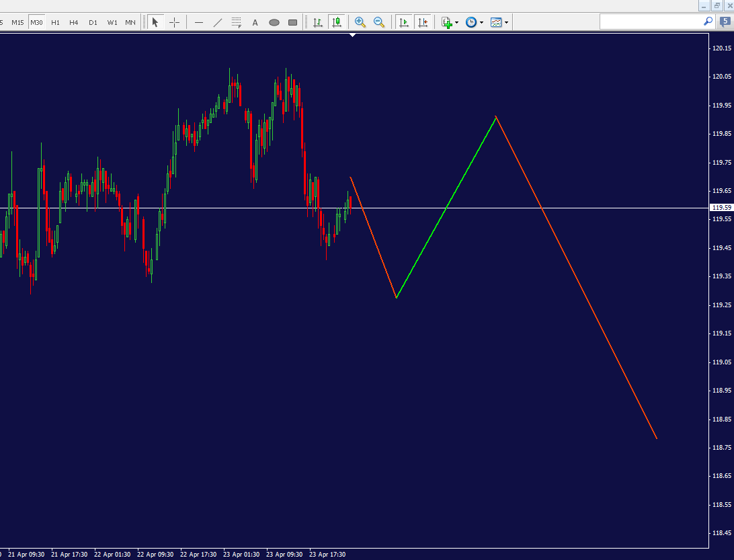Viewport: 734px width, 560px height.
Task: Toggle the chart shift from right edge
Action: click(423, 22)
